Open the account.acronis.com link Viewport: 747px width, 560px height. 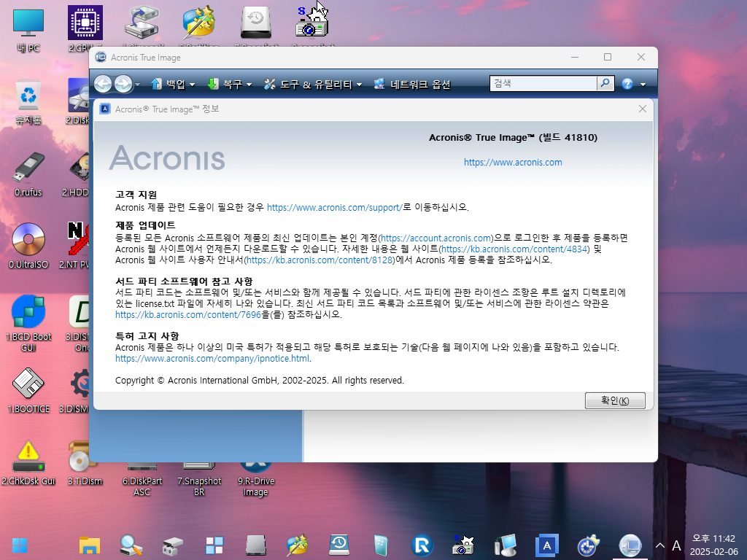(x=436, y=238)
